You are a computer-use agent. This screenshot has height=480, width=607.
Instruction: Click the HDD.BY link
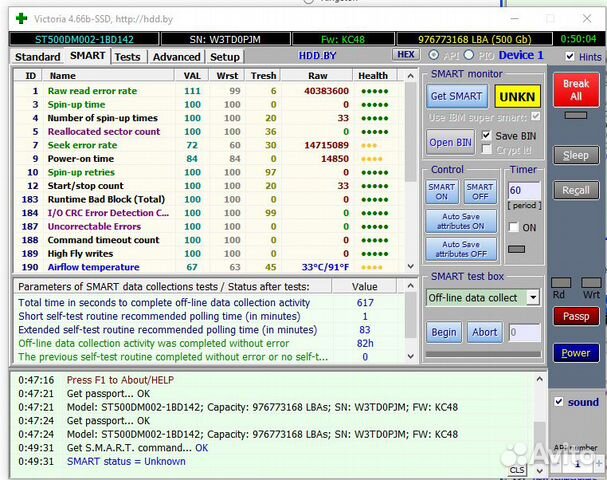(x=317, y=56)
